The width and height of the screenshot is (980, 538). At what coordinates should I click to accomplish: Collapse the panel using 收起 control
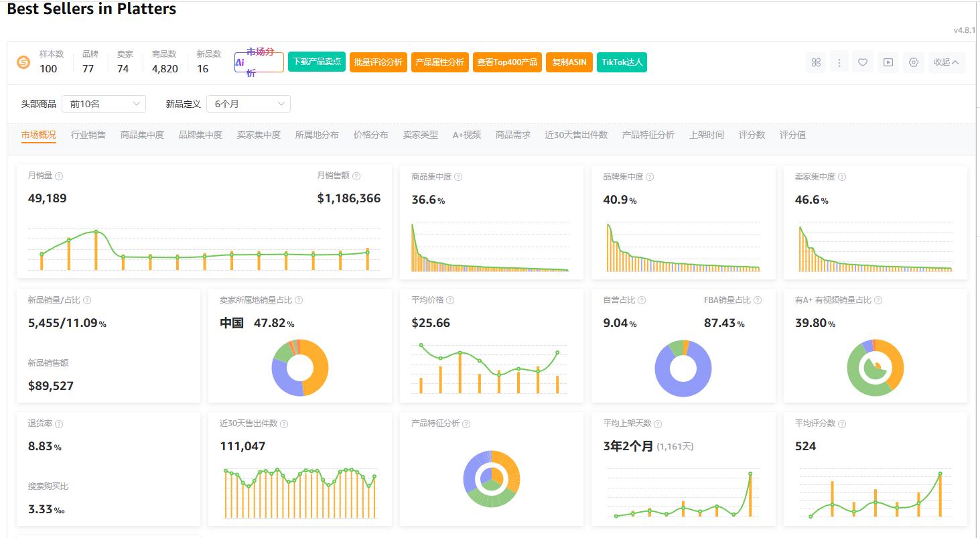click(x=947, y=62)
